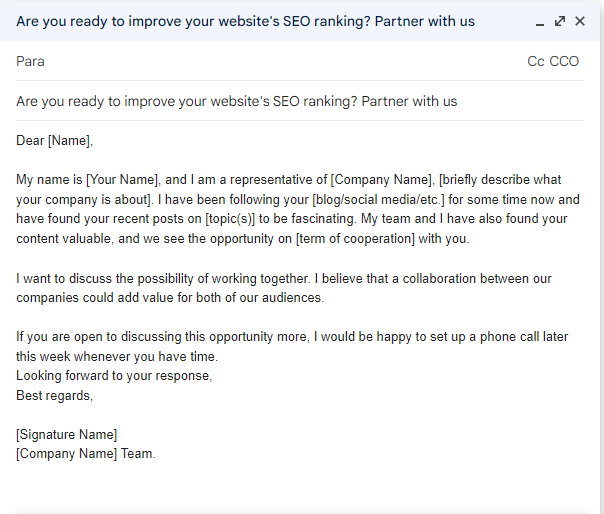
Task: Click 'Looking forward to your response' line
Action: coord(114,376)
